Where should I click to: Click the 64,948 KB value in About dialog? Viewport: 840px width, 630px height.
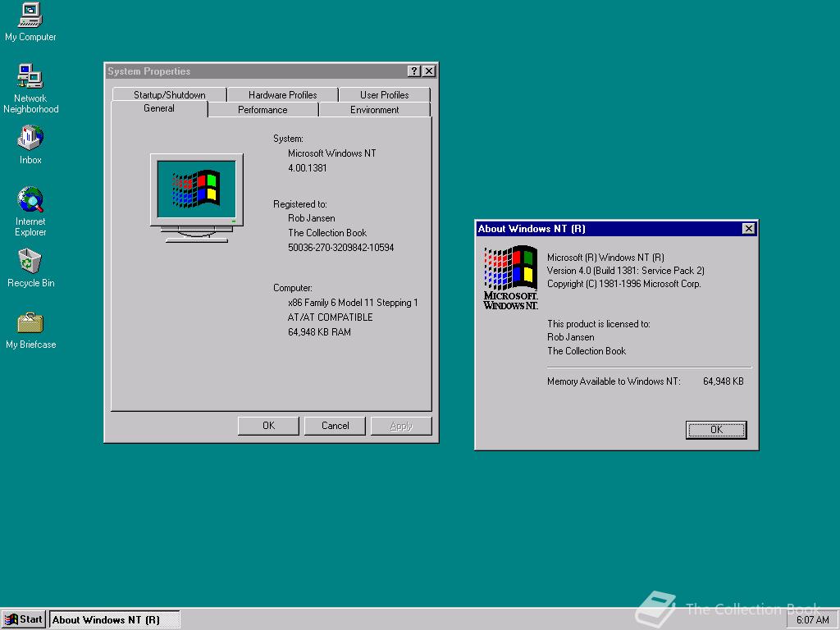pyautogui.click(x=724, y=381)
